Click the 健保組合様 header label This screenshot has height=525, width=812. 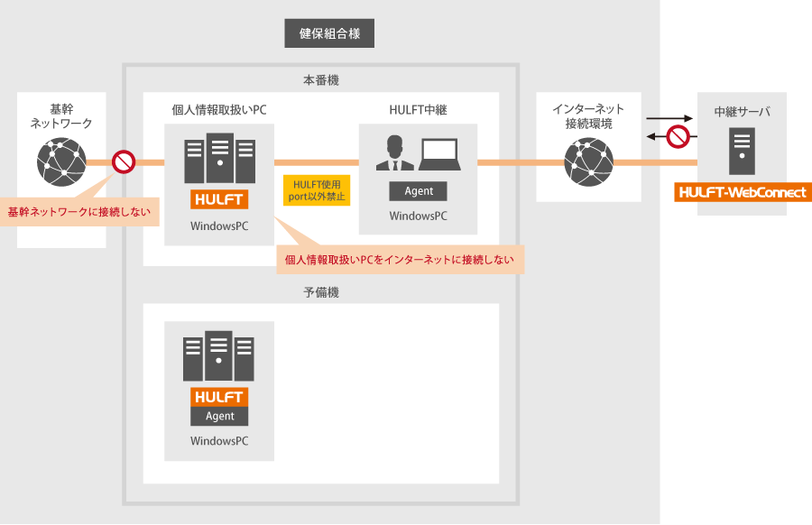[x=329, y=34]
